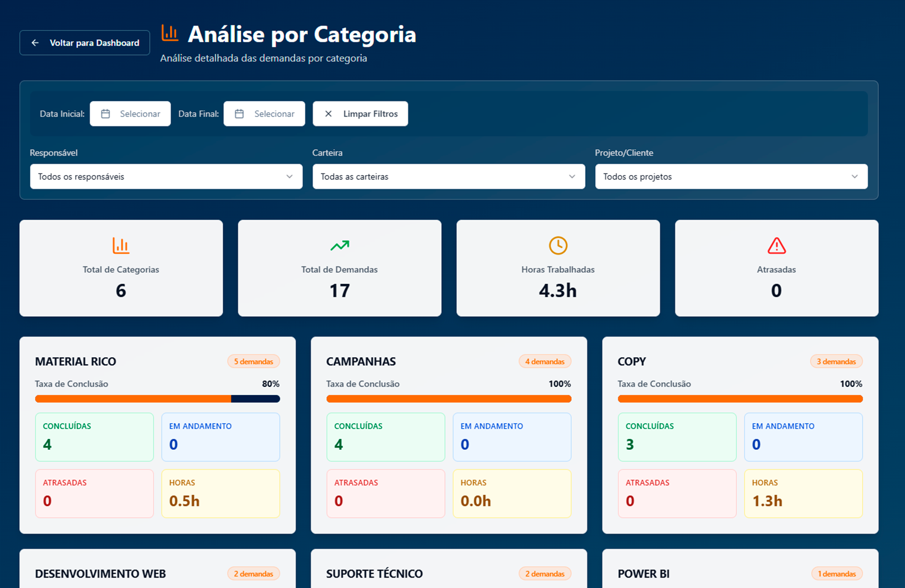The height and width of the screenshot is (588, 905).
Task: Click the bar chart icon above Total de Categorias
Action: pos(121,245)
